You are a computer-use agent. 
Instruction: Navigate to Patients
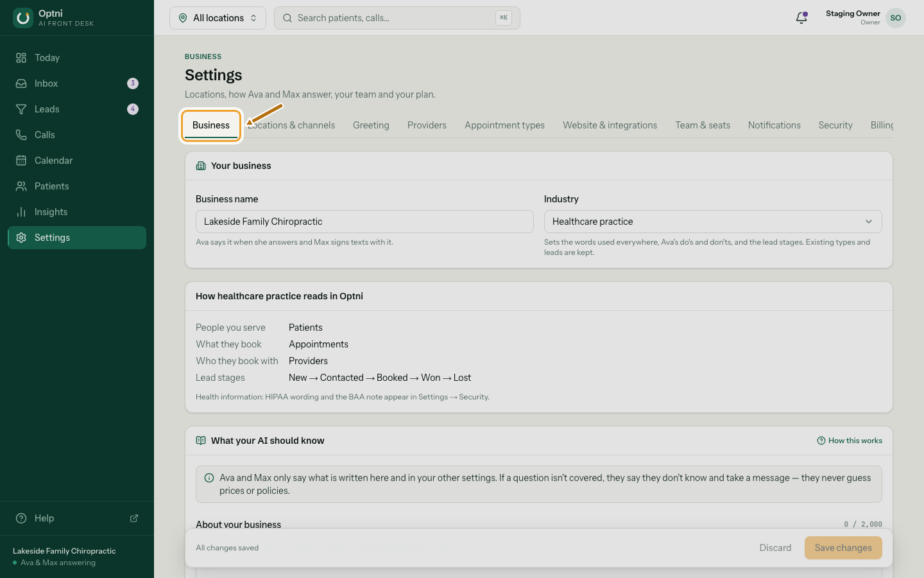77,186
